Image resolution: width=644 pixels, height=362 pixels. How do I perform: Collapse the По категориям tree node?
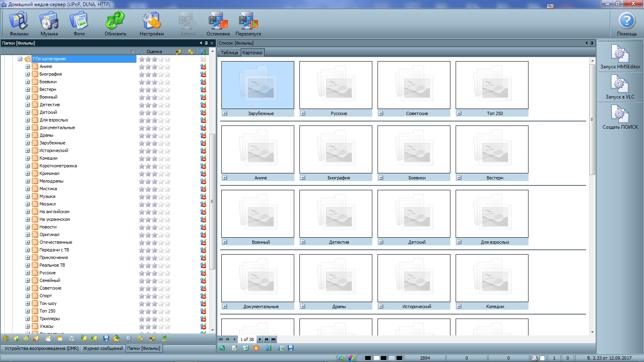20,59
